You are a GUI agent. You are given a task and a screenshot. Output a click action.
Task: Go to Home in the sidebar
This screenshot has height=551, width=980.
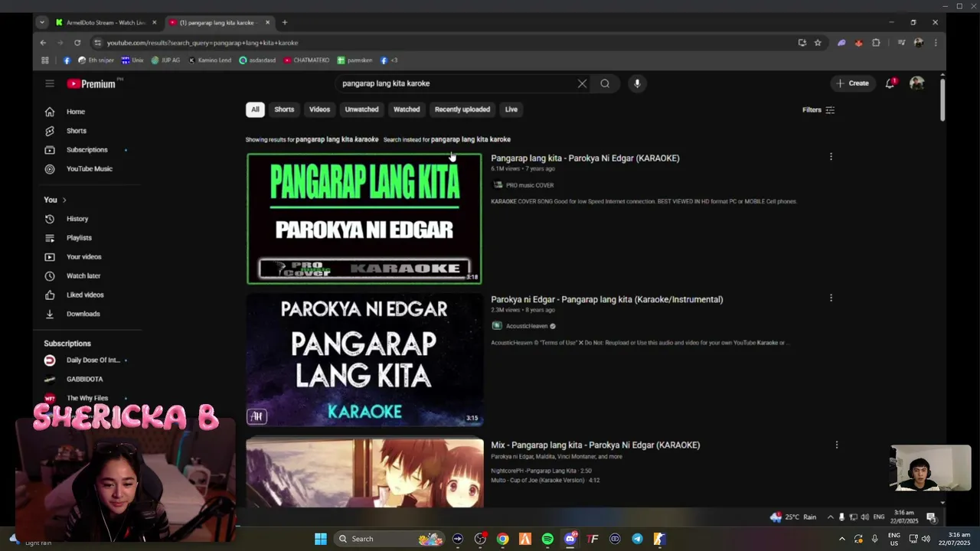[x=75, y=112]
